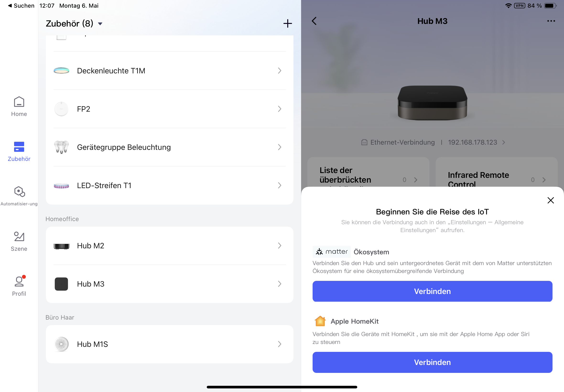The height and width of the screenshot is (392, 564).
Task: Tap Suchen back link in status bar
Action: tap(21, 6)
